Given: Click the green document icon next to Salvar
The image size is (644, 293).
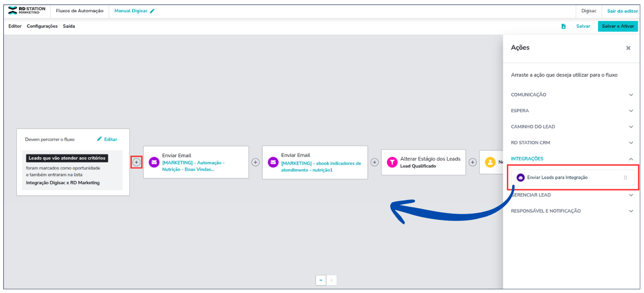Looking at the screenshot, I should (564, 26).
